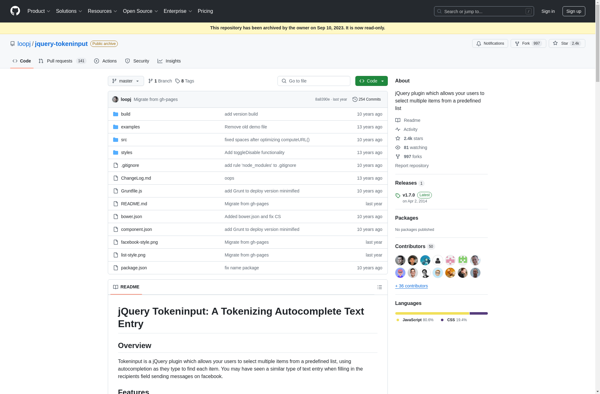
Task: Open the Releases section heading
Action: (x=406, y=183)
